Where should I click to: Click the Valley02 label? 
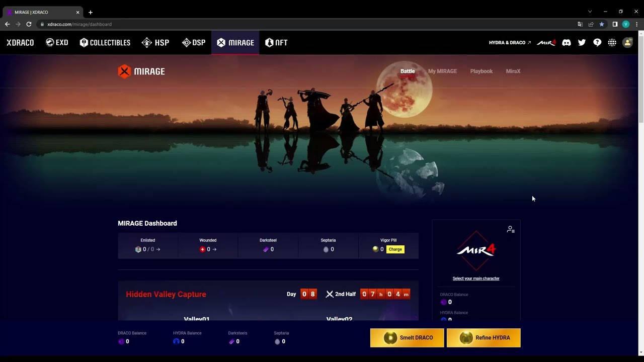point(339,319)
